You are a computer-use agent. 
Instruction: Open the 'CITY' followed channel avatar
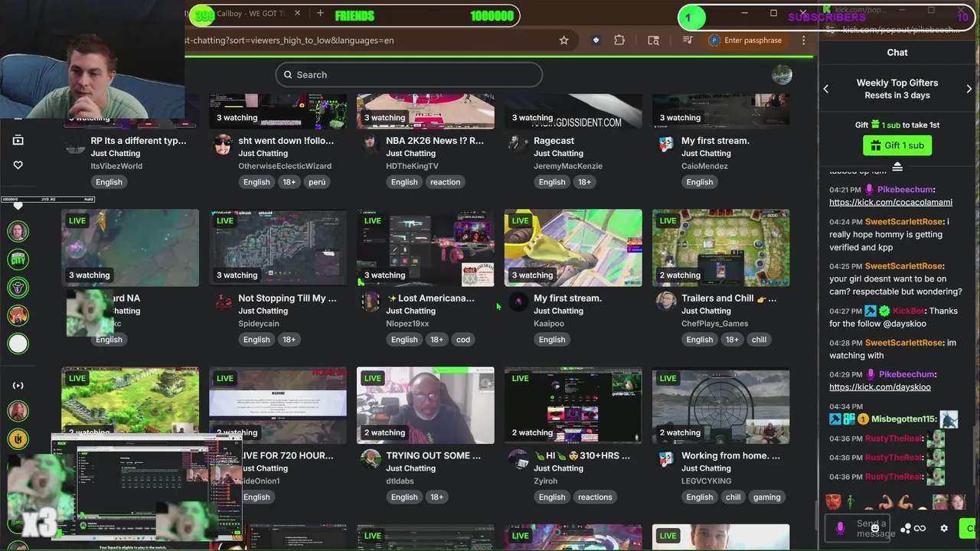(x=18, y=259)
